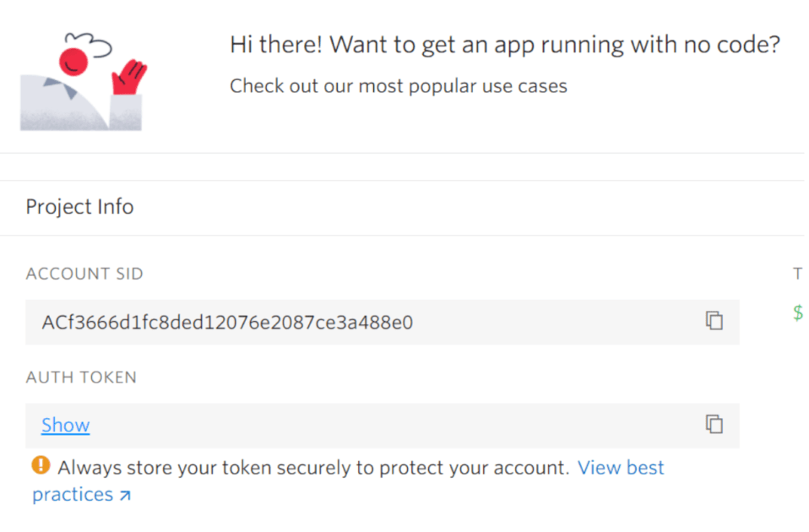Viewport: 809px width, 532px height.
Task: Open the View best practices link
Action: click(621, 467)
